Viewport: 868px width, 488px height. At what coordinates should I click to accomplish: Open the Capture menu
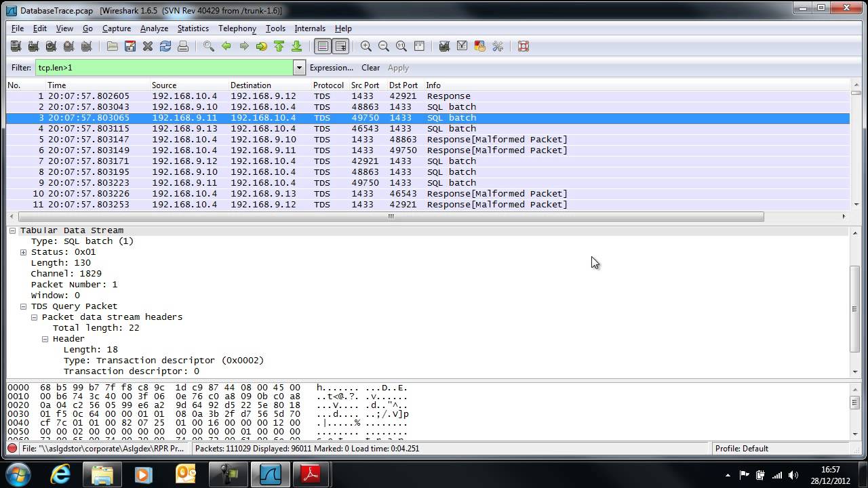(x=117, y=28)
